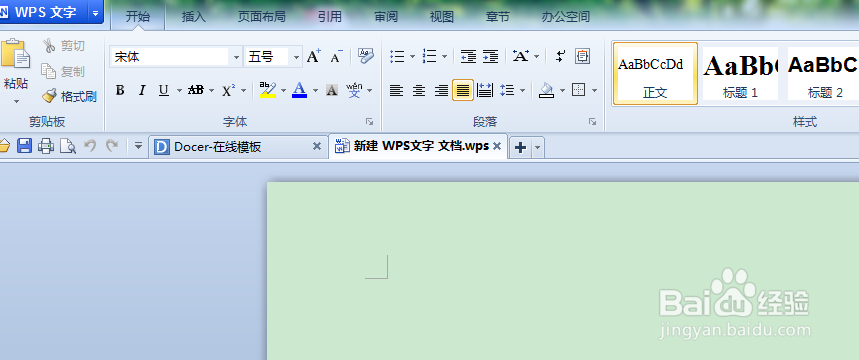Open numbering style dropdown arrow

[x=444, y=56]
